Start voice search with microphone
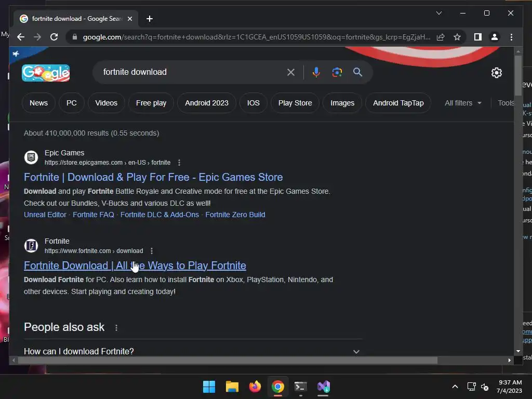Viewport: 532px width, 399px height. (316, 72)
